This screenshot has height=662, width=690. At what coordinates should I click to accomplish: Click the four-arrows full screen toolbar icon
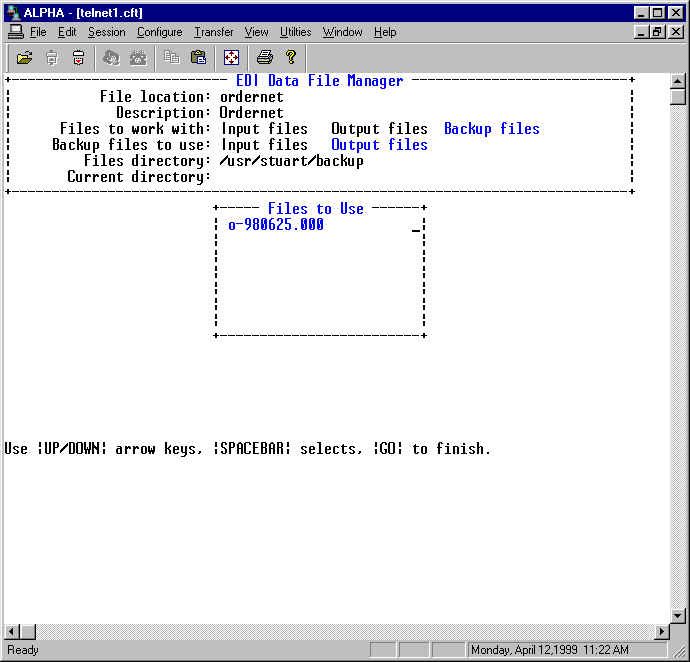pyautogui.click(x=231, y=57)
